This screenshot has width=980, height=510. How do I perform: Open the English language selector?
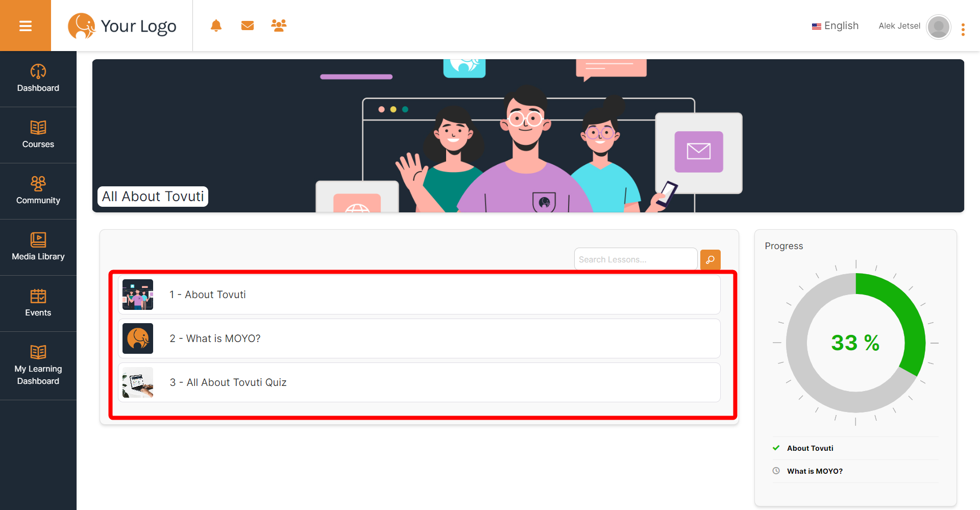pyautogui.click(x=836, y=26)
